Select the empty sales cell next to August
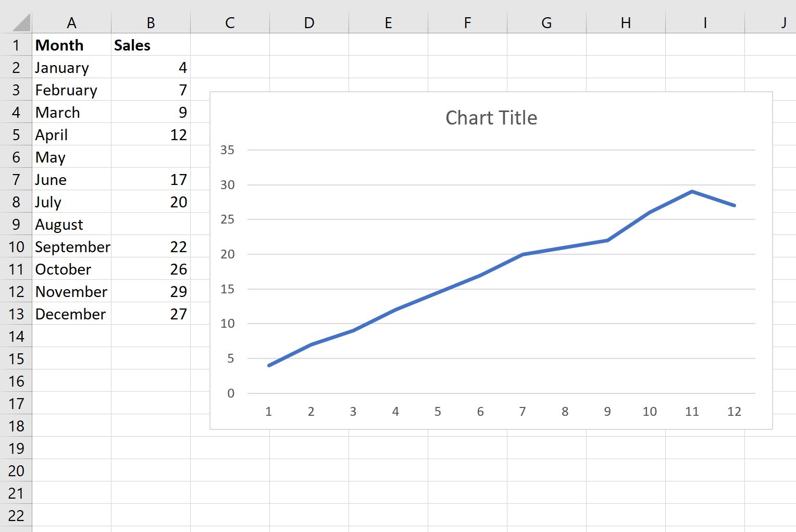796x532 pixels. (x=150, y=224)
